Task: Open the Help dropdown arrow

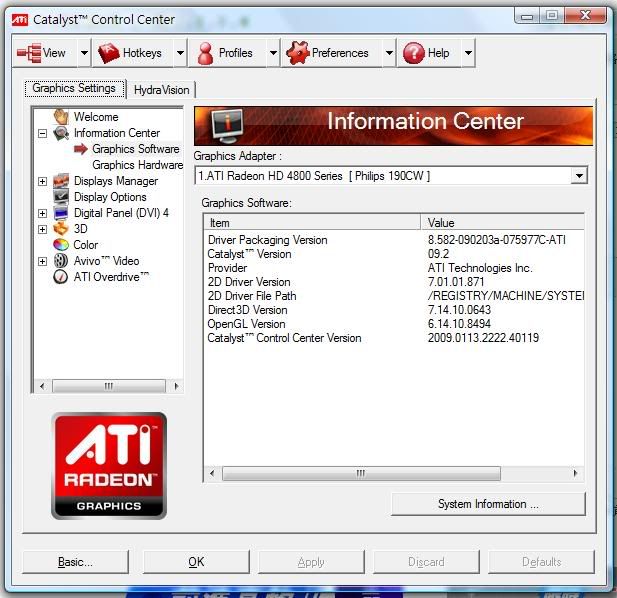Action: click(x=468, y=53)
